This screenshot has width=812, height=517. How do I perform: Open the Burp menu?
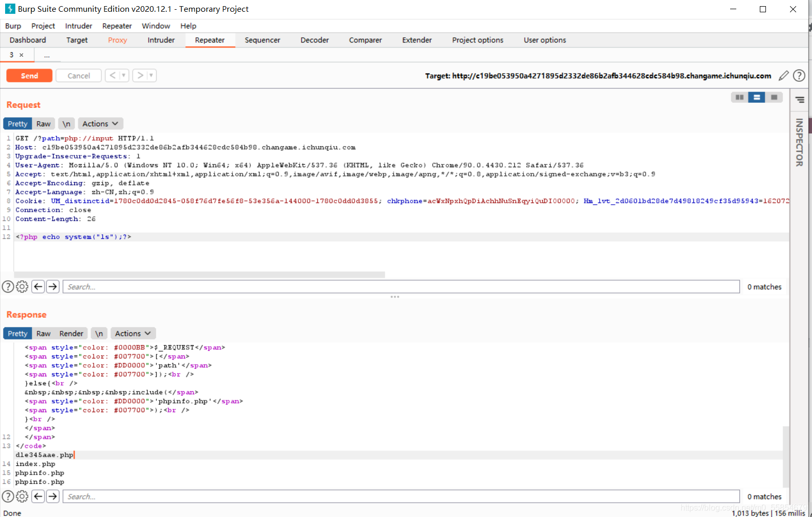point(13,26)
